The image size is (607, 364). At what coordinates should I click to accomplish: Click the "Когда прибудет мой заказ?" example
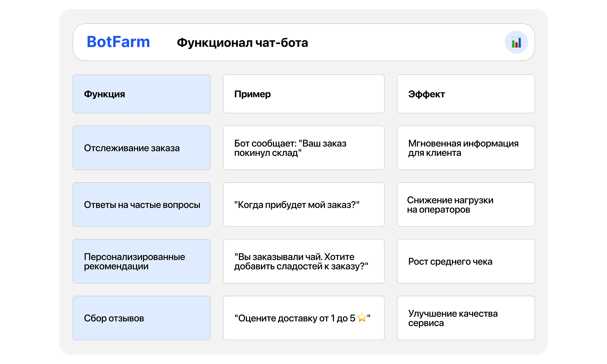click(x=303, y=205)
